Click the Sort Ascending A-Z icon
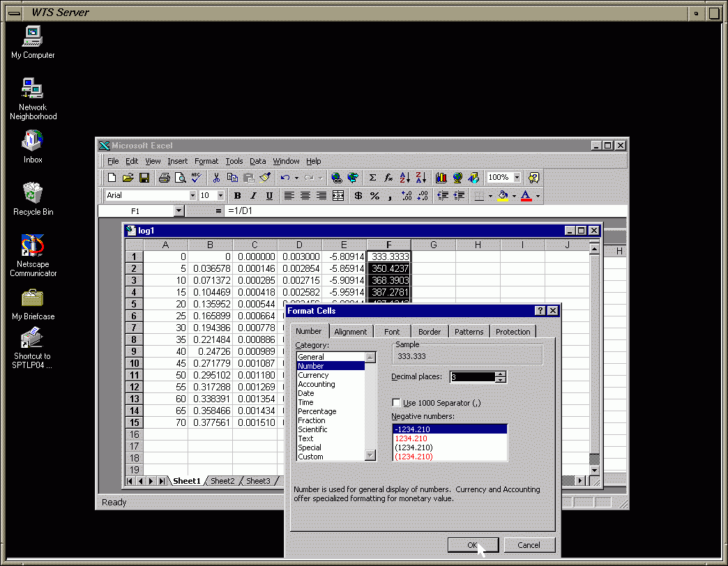 [405, 178]
